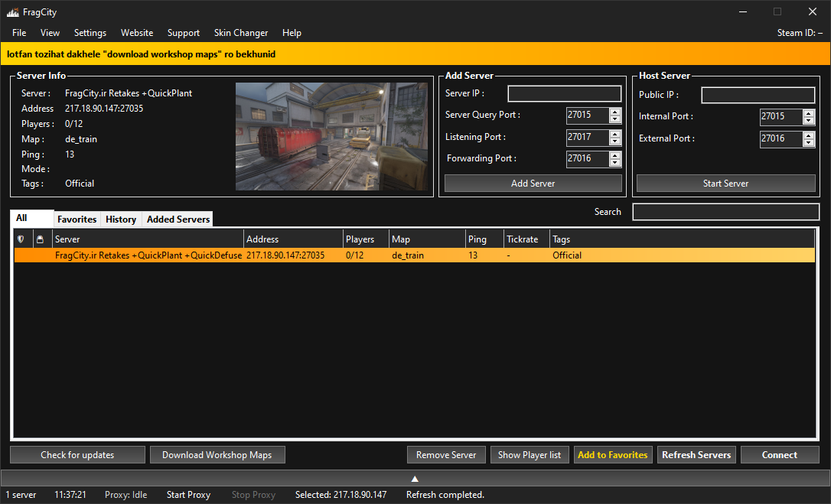831x504 pixels.
Task: Expand the bottom panel arrow
Action: (415, 479)
